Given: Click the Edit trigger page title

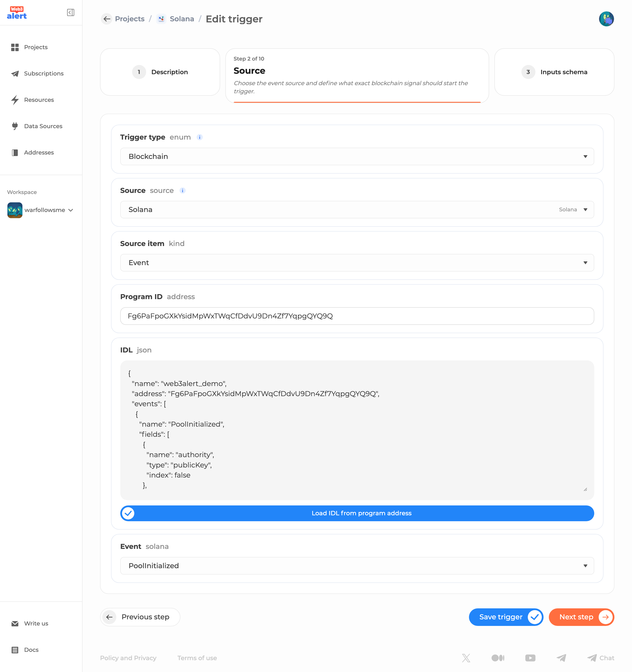Looking at the screenshot, I should pos(234,19).
